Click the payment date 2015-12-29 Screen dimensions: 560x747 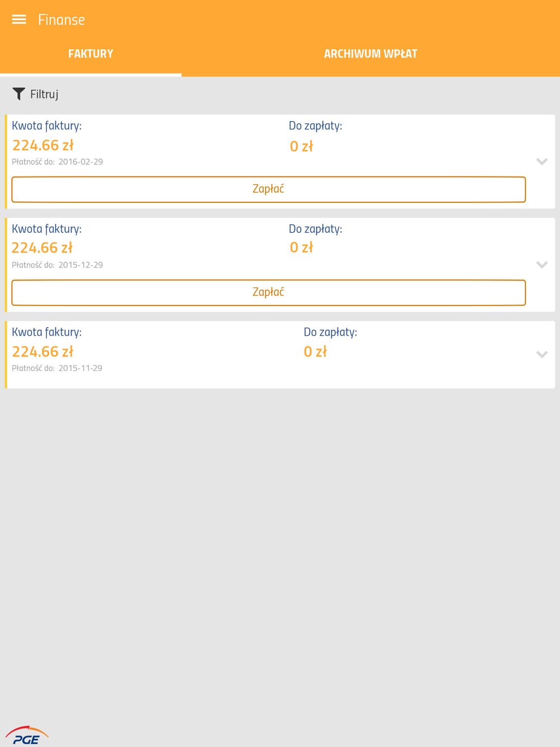81,265
